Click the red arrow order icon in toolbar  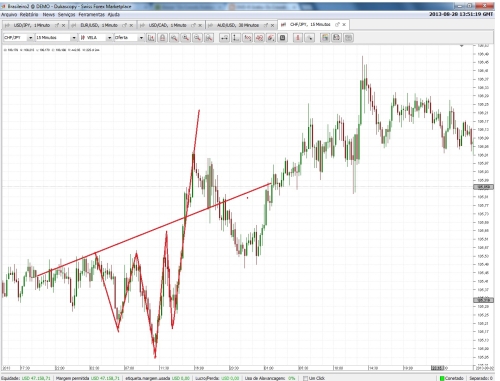pos(298,38)
